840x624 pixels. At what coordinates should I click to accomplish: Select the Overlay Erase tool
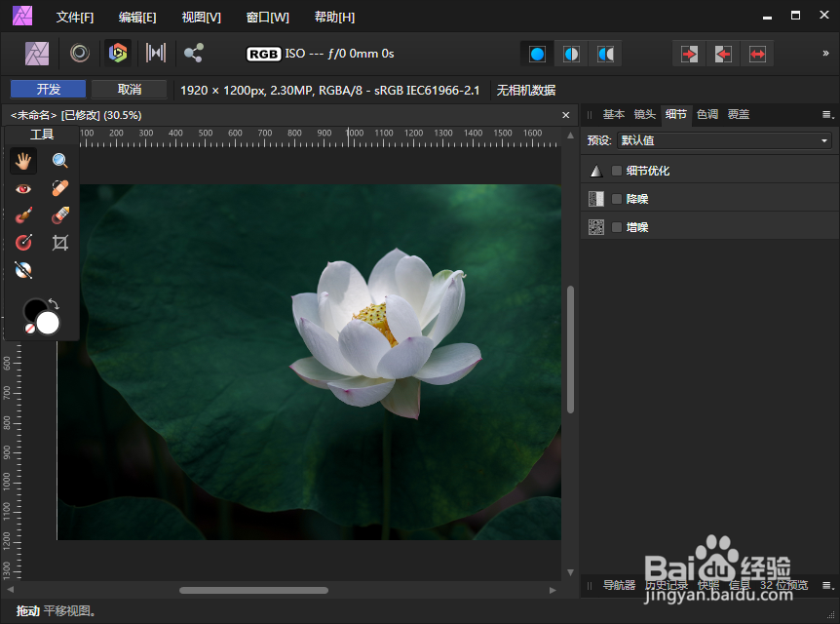(59, 215)
